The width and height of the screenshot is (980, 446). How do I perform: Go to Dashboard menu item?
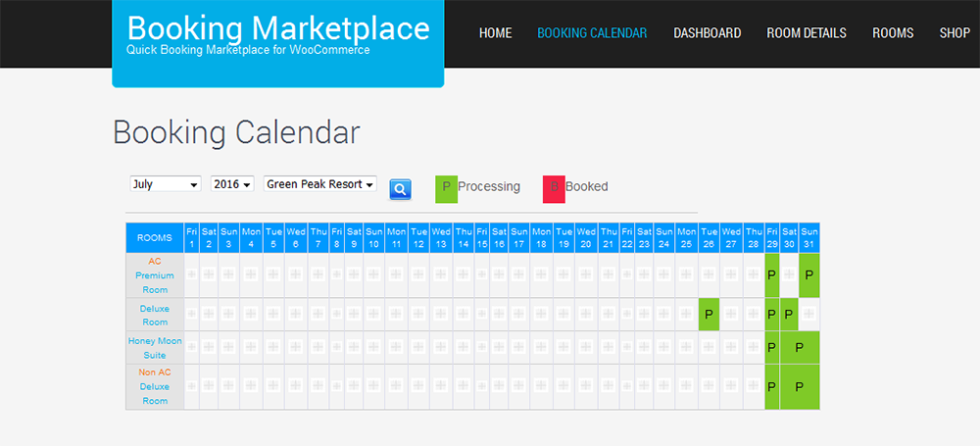coord(707,33)
